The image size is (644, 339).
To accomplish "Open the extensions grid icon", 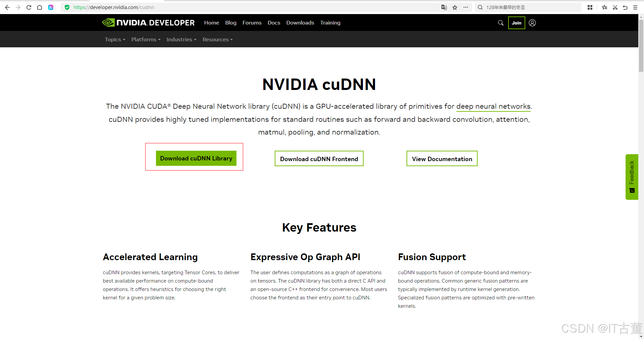I will pyautogui.click(x=590, y=7).
